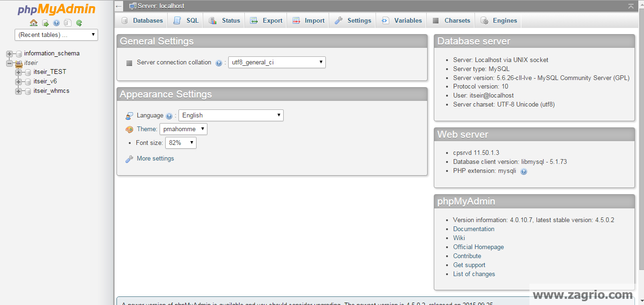Select information_schema database in tree
Image resolution: width=644 pixels, height=305 pixels.
[52, 54]
